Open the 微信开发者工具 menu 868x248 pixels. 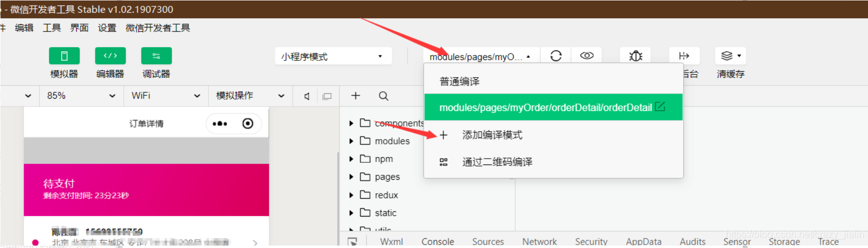tap(158, 28)
